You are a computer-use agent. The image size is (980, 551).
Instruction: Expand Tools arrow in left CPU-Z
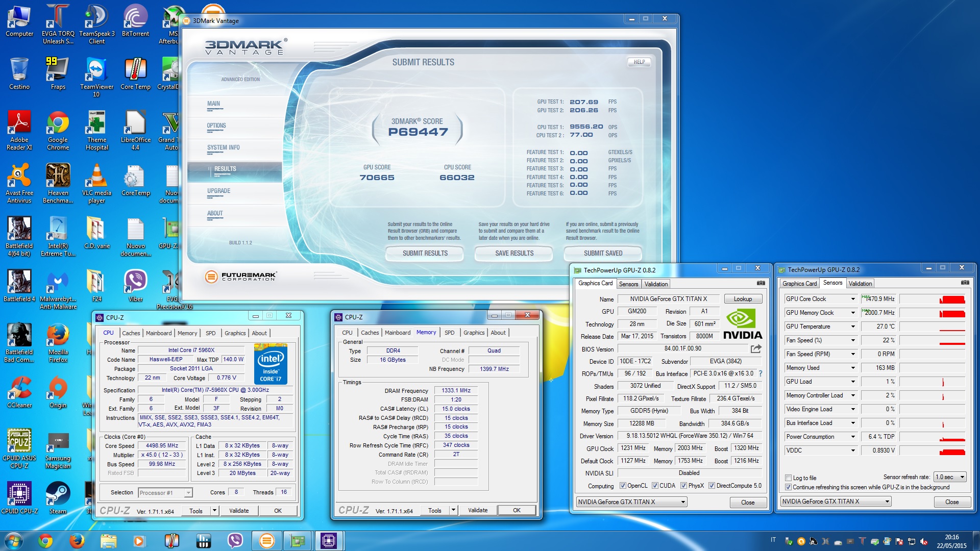tap(214, 511)
